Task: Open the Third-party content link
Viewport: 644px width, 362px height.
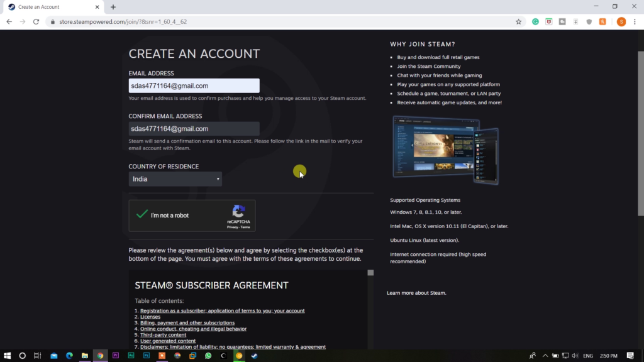Action: coord(163,335)
